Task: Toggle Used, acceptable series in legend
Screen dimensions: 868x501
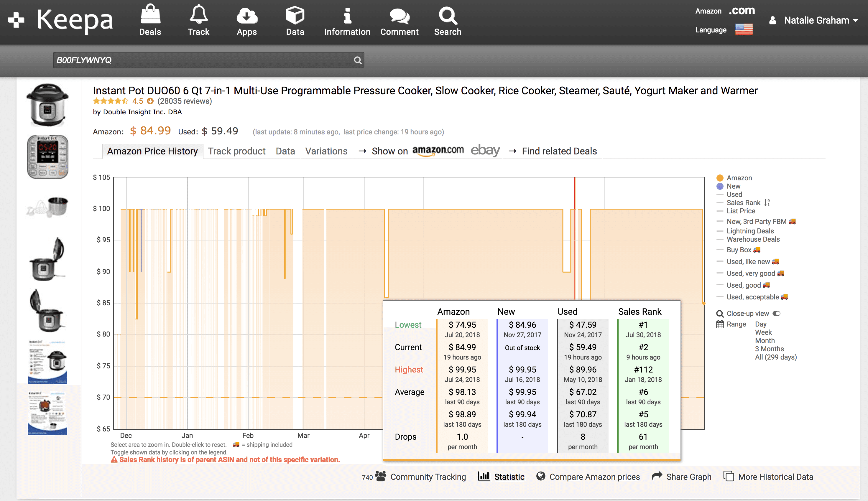Action: click(x=752, y=297)
